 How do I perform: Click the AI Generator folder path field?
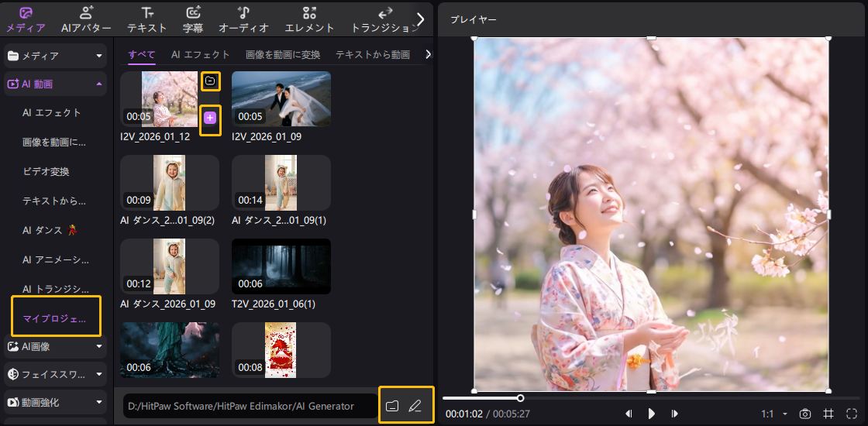tap(250, 406)
